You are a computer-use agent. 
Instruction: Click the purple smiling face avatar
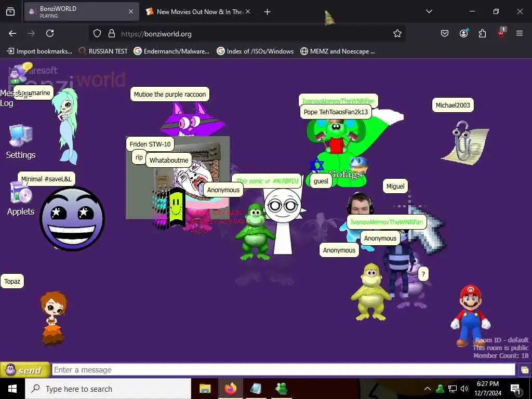[x=72, y=219]
